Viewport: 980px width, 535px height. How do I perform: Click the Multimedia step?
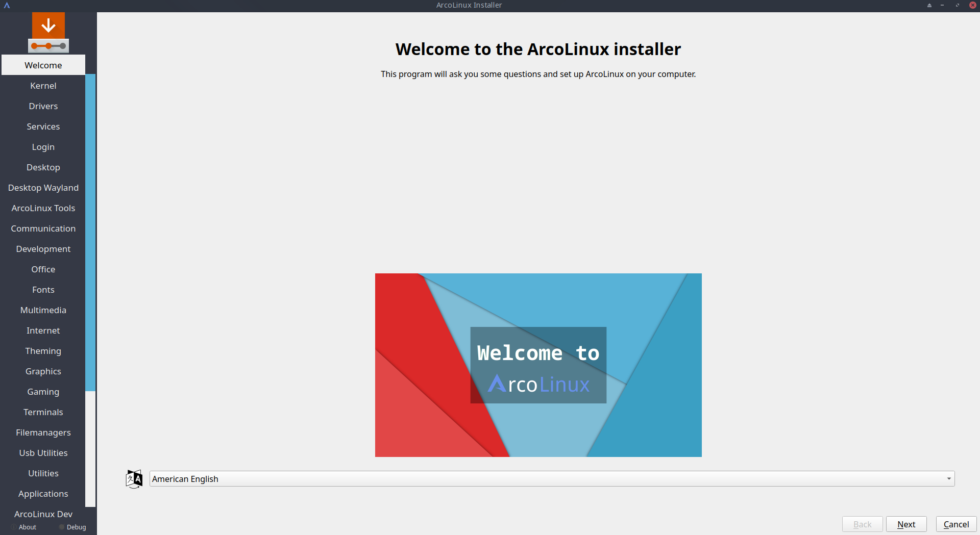(x=43, y=310)
